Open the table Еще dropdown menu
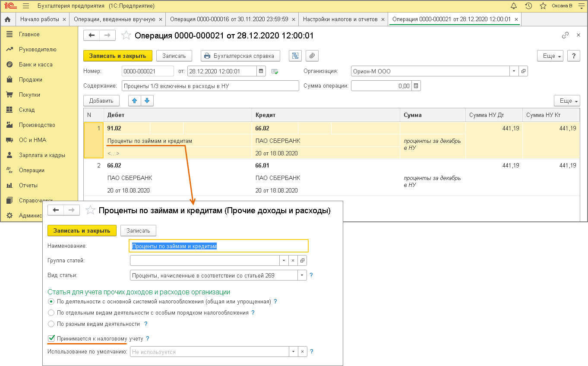The image size is (588, 366). coord(567,101)
